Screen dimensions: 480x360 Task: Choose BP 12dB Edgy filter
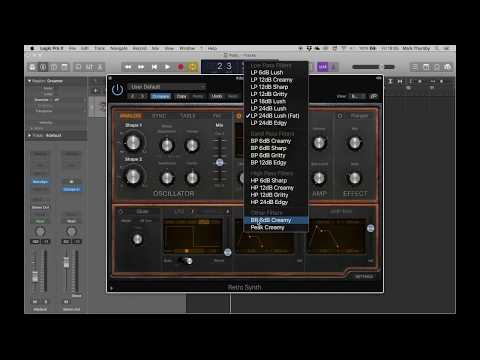275,163
